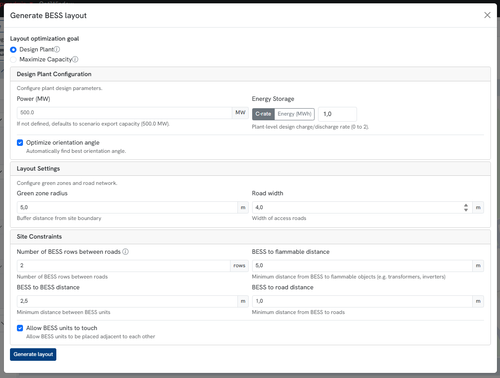The height and width of the screenshot is (378, 500).
Task: Click the Number of BESS rows input field
Action: (x=123, y=266)
